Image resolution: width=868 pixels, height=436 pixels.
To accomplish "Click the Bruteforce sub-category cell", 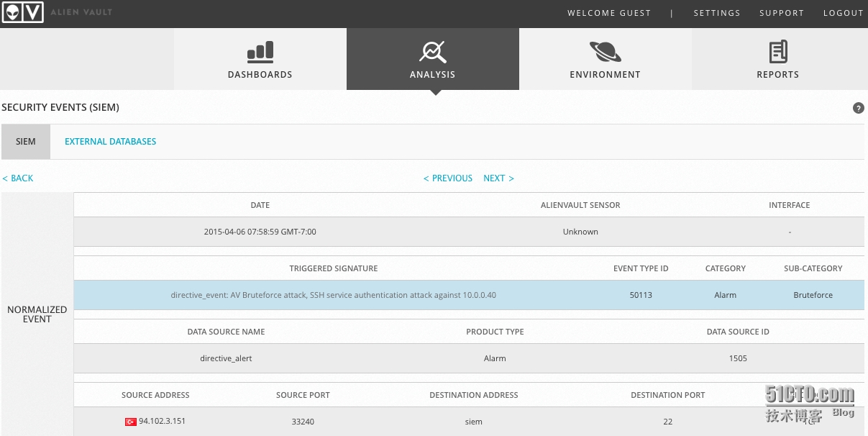I will coord(813,295).
